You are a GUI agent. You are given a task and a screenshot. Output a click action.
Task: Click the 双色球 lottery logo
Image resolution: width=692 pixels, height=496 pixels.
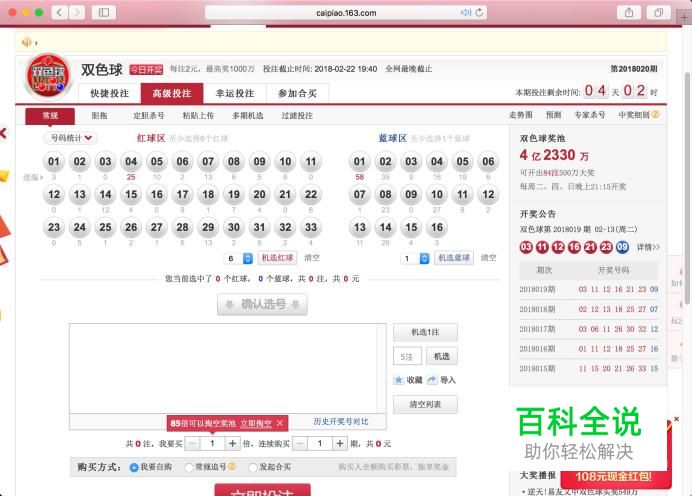pyautogui.click(x=48, y=76)
